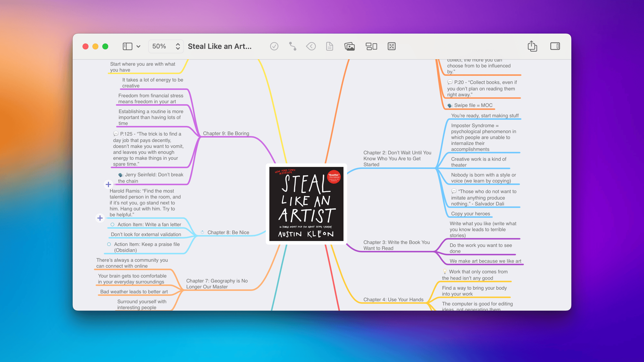Select Chapter 2: Don't Wait Until You node
Viewport: 644px width, 362px height.
click(397, 158)
